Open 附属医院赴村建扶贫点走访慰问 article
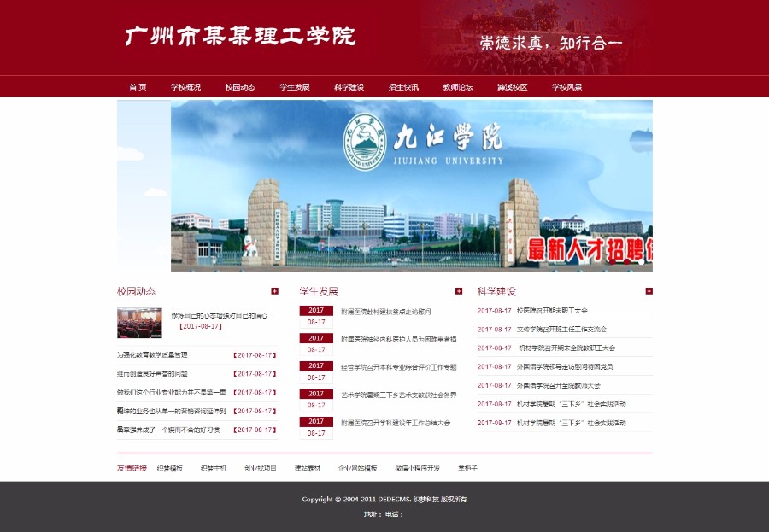Image resolution: width=769 pixels, height=532 pixels. 386,312
